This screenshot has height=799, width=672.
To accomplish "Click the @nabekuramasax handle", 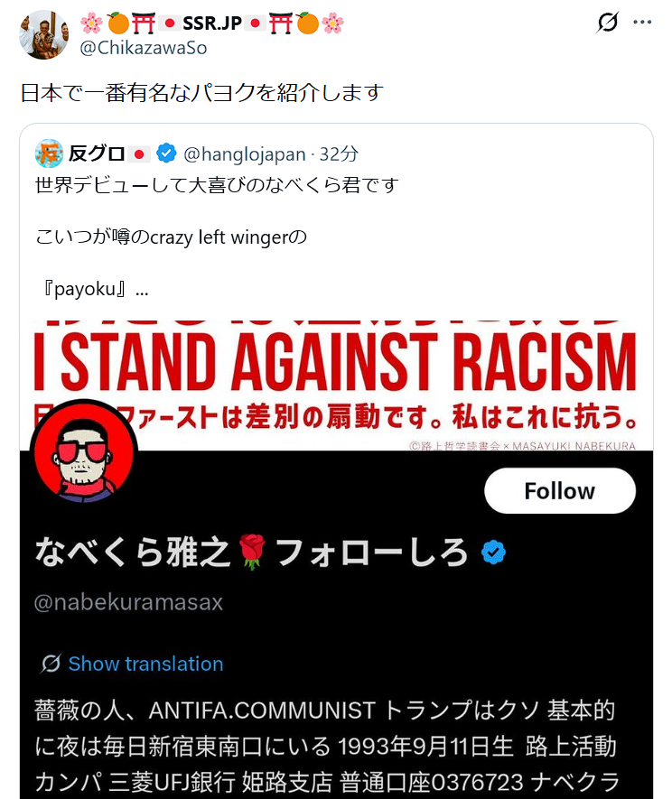I will (x=128, y=602).
